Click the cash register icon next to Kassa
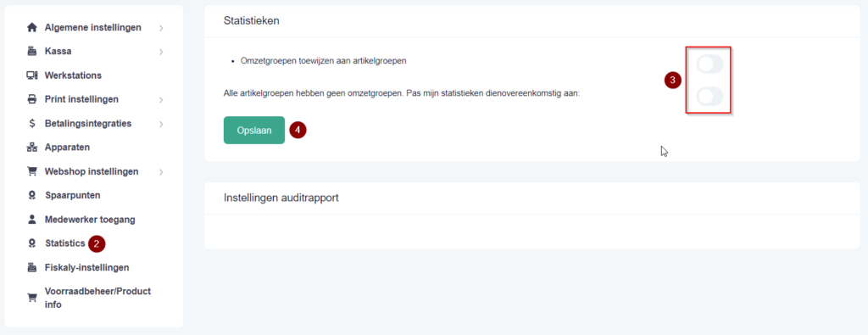 click(x=31, y=52)
